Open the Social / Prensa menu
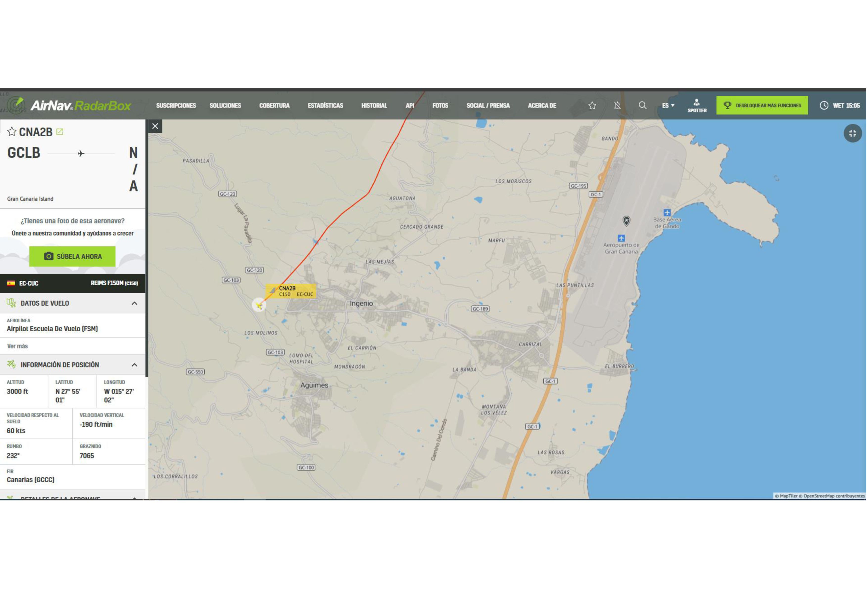 click(488, 105)
